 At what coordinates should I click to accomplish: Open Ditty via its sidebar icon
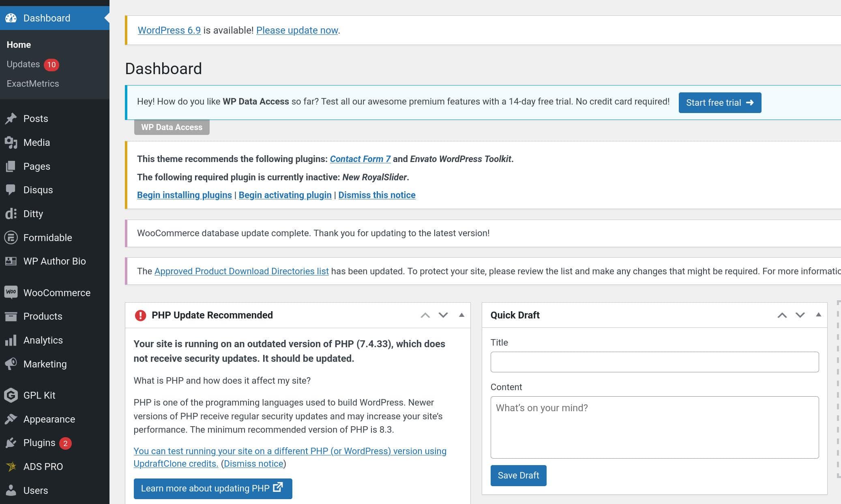[x=11, y=214]
